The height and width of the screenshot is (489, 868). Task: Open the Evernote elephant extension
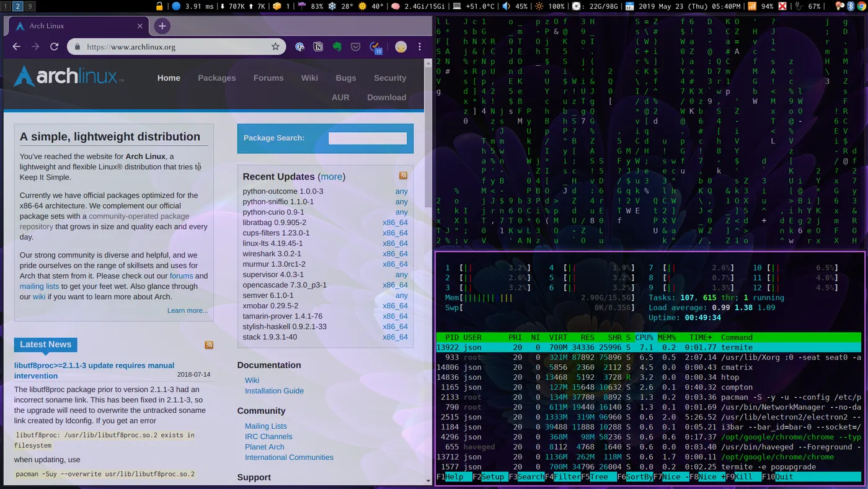337,47
